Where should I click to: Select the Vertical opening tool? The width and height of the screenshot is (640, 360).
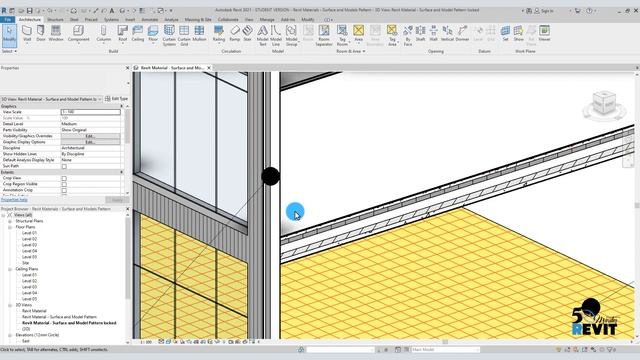(447, 34)
